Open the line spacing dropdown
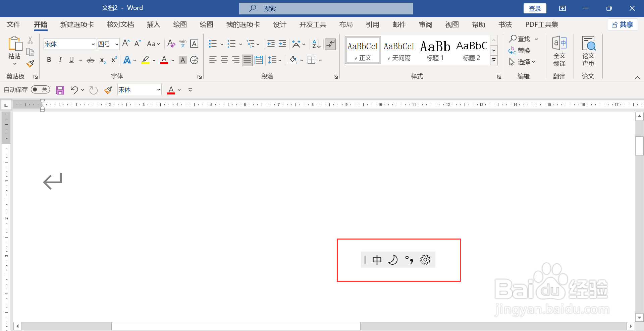This screenshot has width=644, height=331. point(275,60)
